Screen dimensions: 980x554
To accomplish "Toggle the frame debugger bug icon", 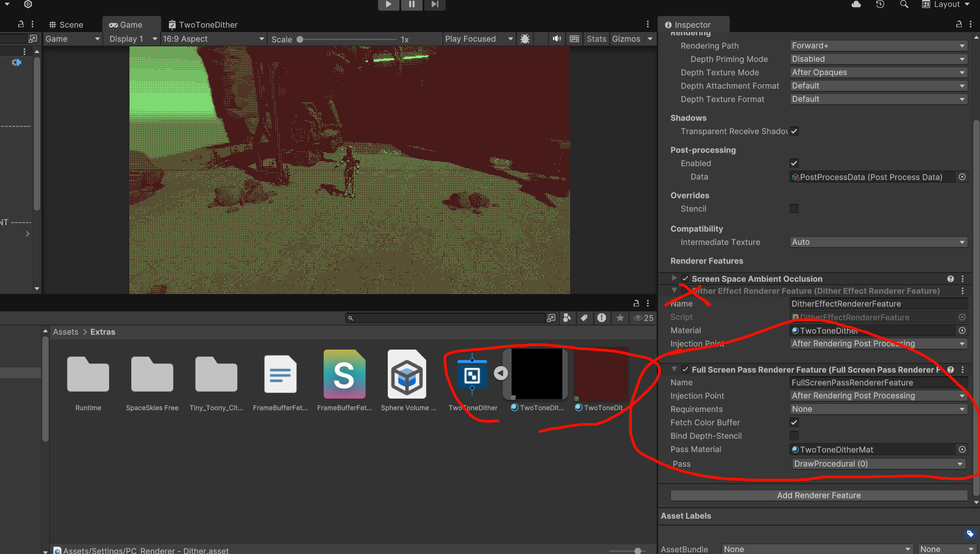I will [525, 39].
